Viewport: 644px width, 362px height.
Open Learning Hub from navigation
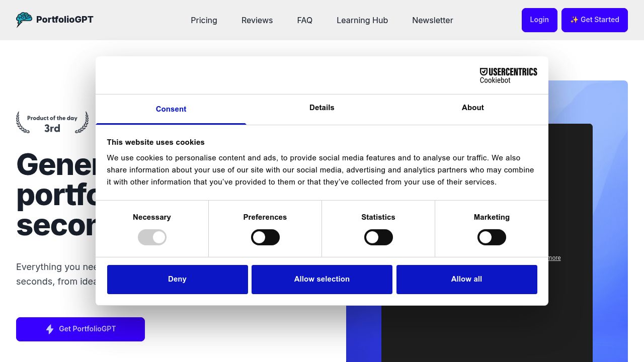click(362, 20)
